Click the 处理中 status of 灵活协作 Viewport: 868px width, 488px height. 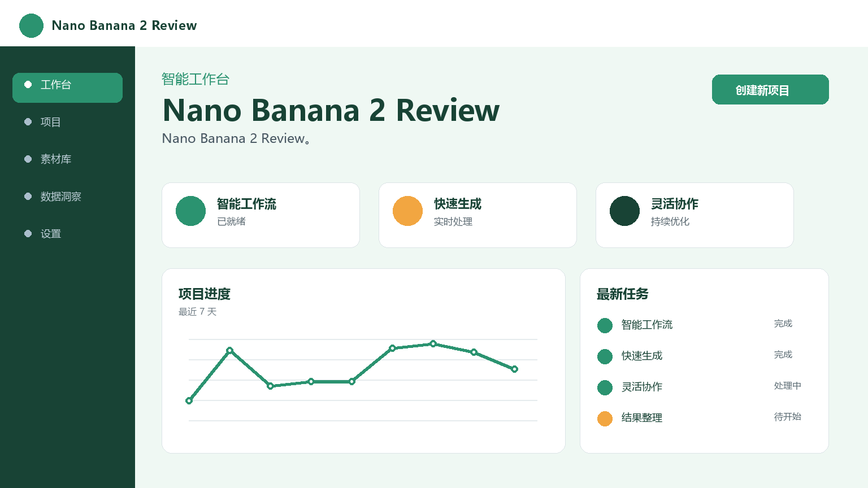point(787,386)
